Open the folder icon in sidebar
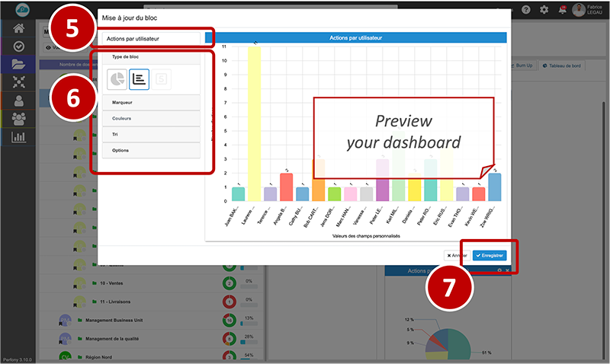Viewport: 610px width, 364px height. coord(19,65)
